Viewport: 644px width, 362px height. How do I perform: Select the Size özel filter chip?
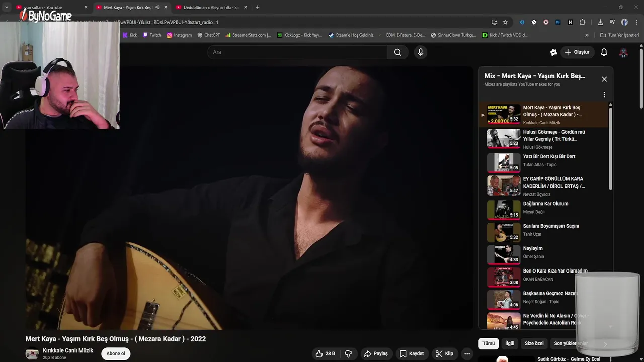coord(534,343)
